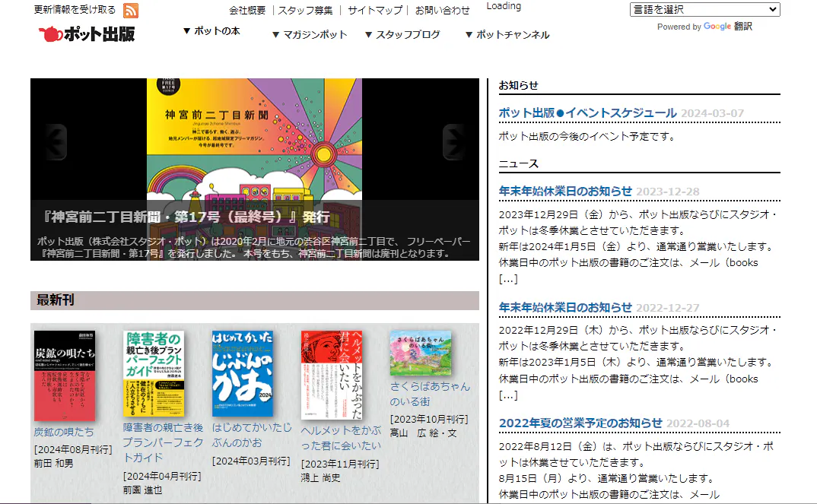Open the blue じぶんのかお book cover
The height and width of the screenshot is (504, 817).
click(243, 373)
